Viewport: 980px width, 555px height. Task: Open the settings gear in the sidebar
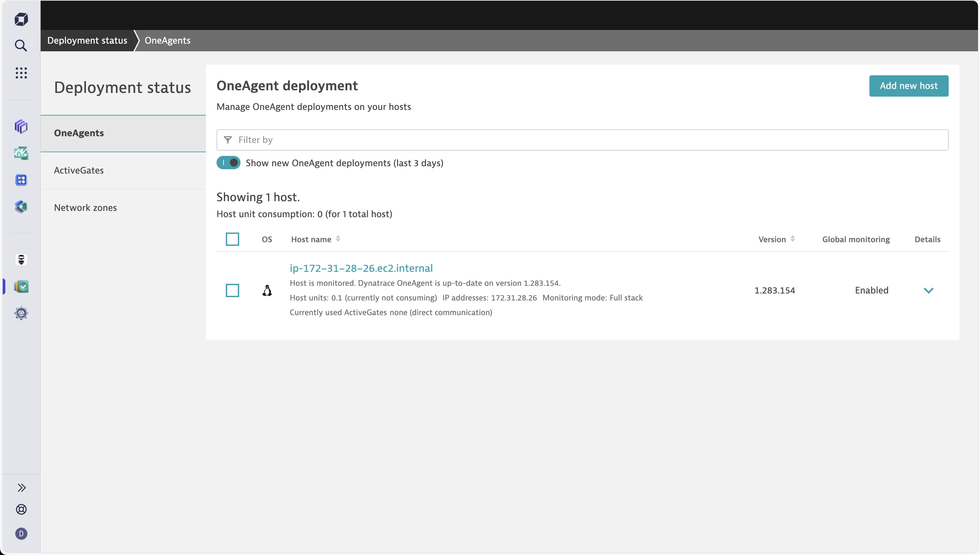tap(21, 313)
